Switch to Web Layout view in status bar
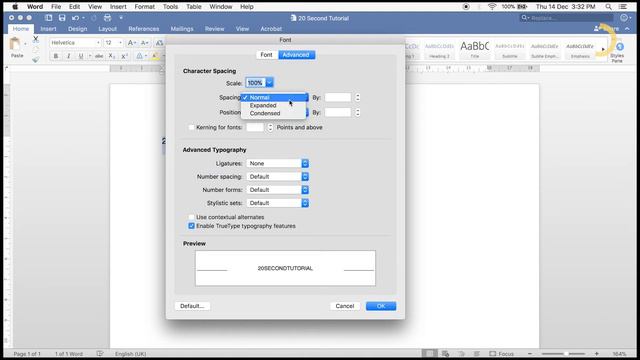The height and width of the screenshot is (360, 640). coord(445,353)
